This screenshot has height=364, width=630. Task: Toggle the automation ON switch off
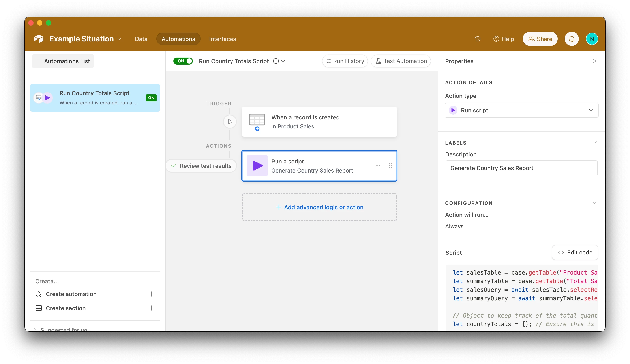tap(183, 61)
